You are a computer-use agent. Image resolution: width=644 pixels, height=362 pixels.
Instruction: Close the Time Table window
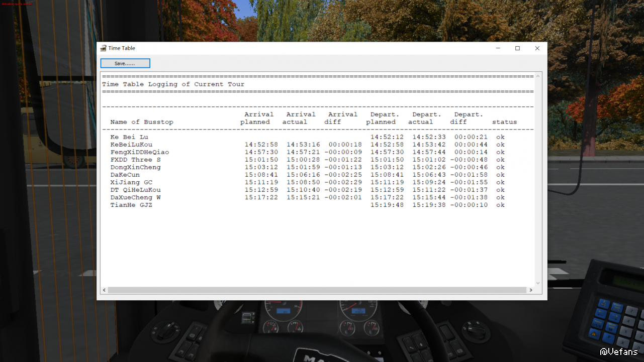click(537, 48)
